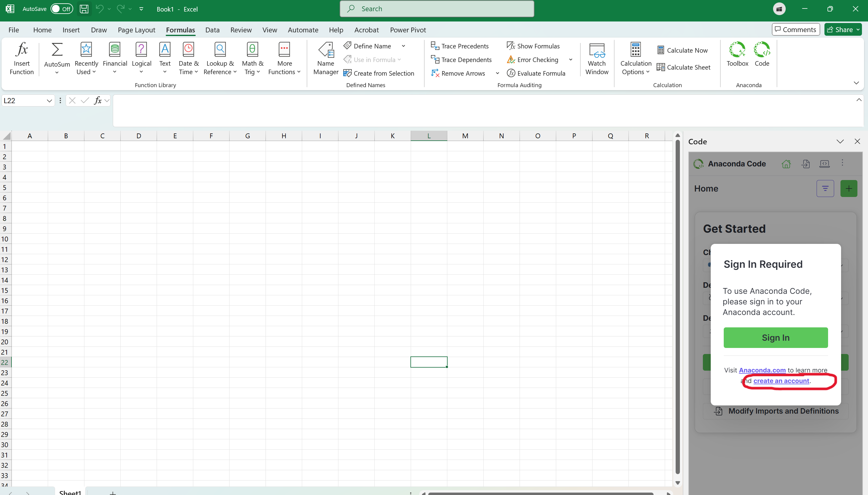
Task: Switch to the Page Layout tab
Action: pyautogui.click(x=137, y=30)
